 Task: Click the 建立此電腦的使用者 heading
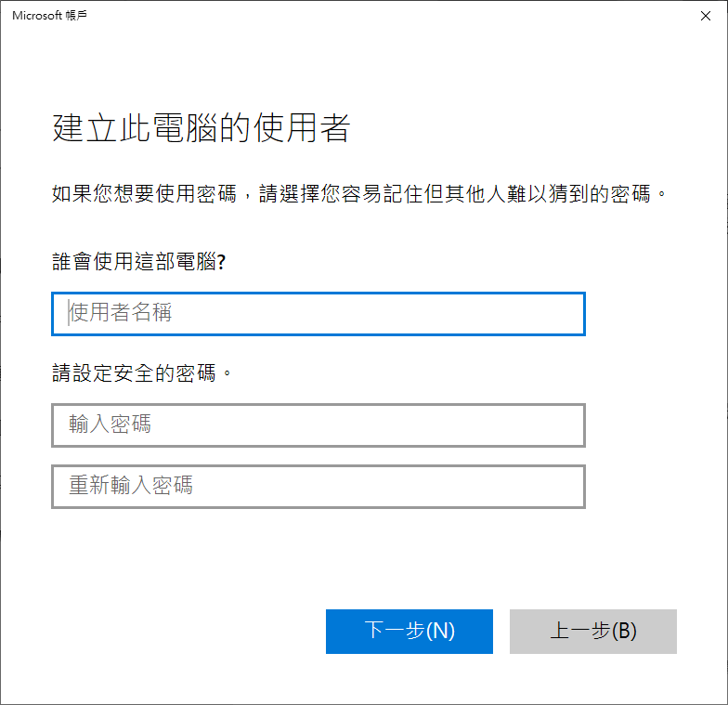click(201, 127)
